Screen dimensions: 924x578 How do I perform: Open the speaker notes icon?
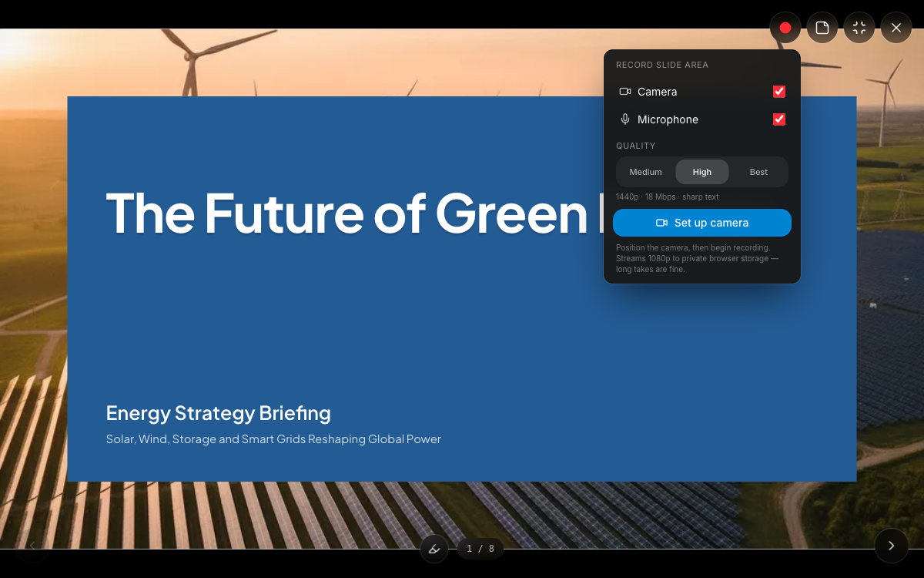tap(822, 28)
